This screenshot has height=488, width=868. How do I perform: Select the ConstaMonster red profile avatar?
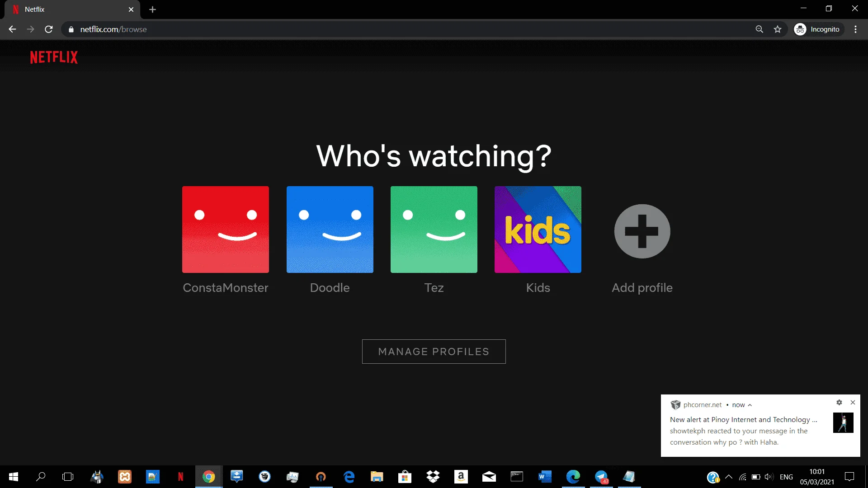click(x=226, y=230)
